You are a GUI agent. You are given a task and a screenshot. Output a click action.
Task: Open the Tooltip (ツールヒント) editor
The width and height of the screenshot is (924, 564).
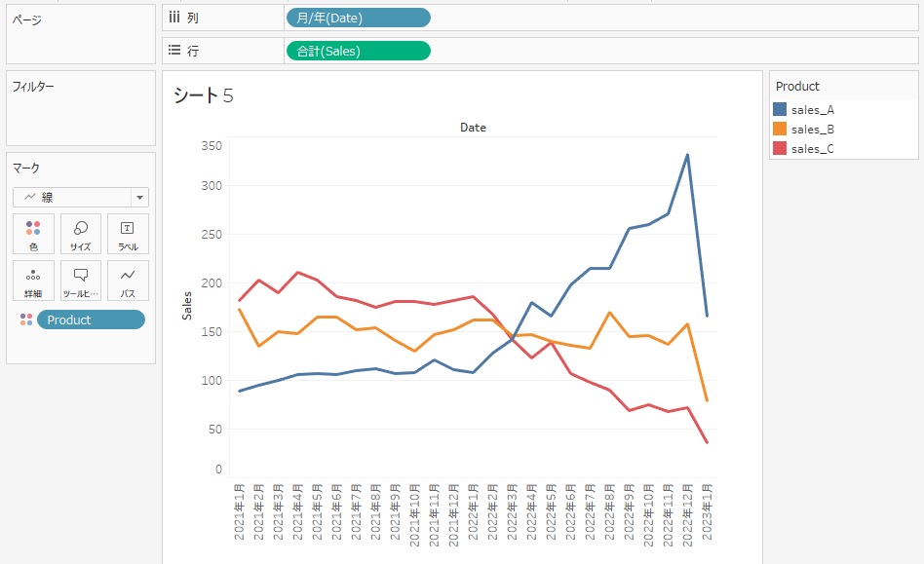(x=80, y=281)
